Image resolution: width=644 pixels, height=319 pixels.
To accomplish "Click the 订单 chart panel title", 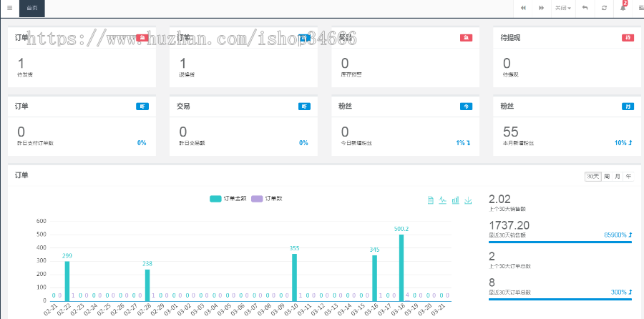I will point(21,175).
